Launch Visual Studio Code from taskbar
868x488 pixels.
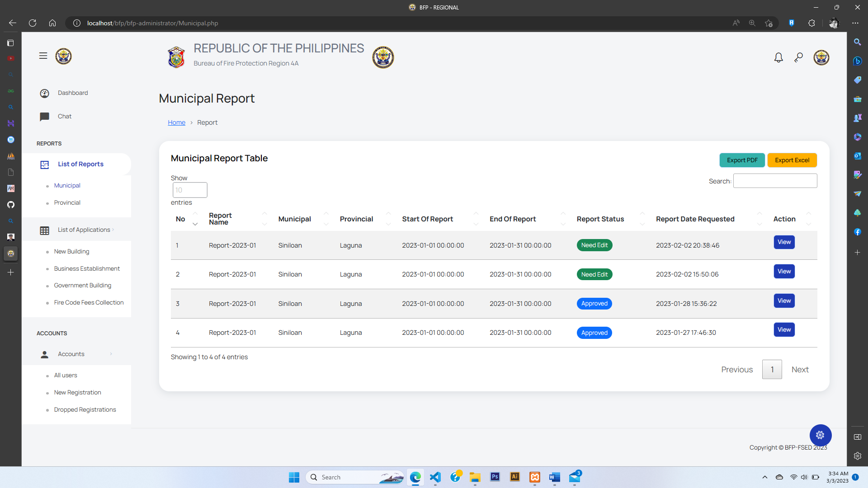(x=435, y=477)
